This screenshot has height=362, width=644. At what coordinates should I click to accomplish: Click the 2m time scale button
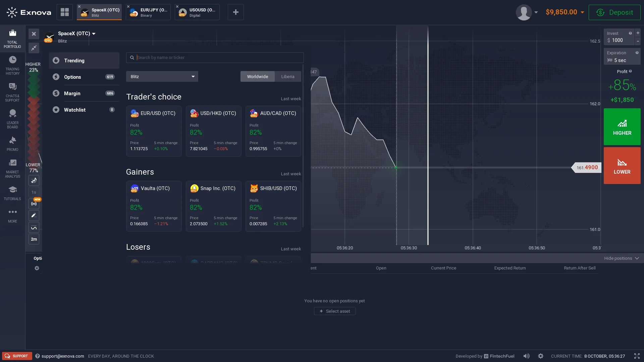(34, 239)
